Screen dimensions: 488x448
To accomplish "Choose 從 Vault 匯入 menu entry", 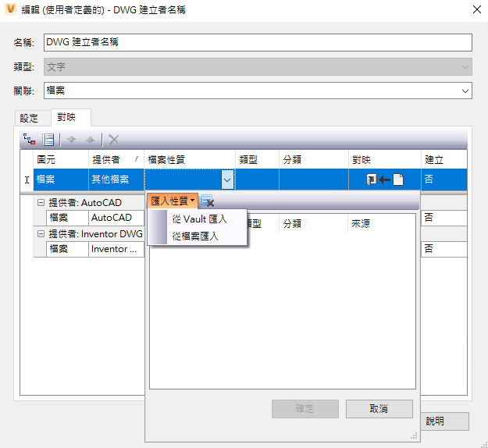I will tap(199, 219).
